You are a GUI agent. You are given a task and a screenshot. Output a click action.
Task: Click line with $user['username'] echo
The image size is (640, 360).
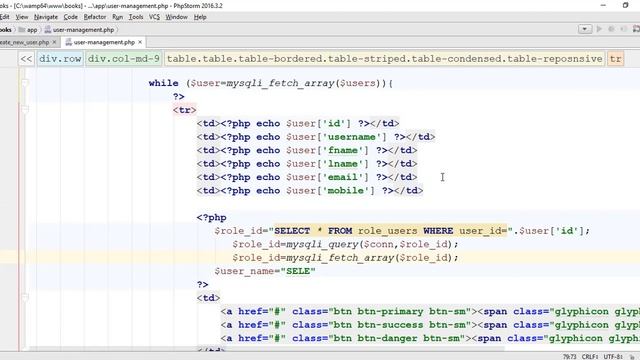click(316, 137)
